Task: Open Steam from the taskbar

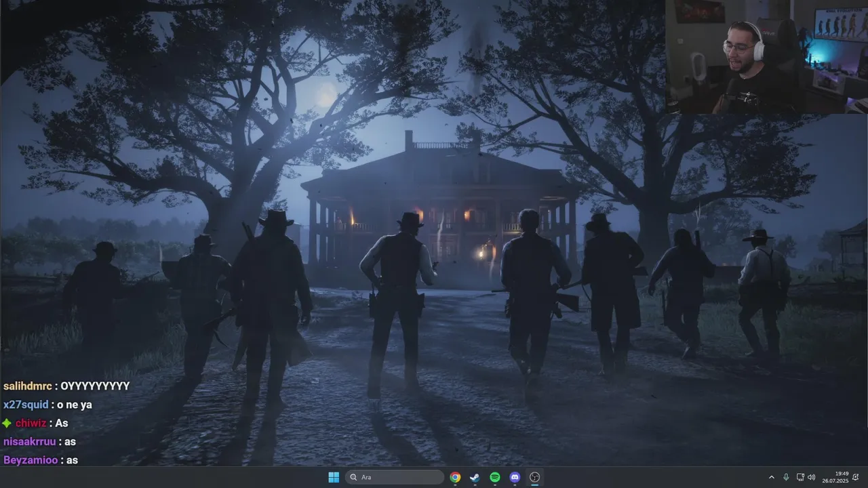Action: click(x=475, y=477)
